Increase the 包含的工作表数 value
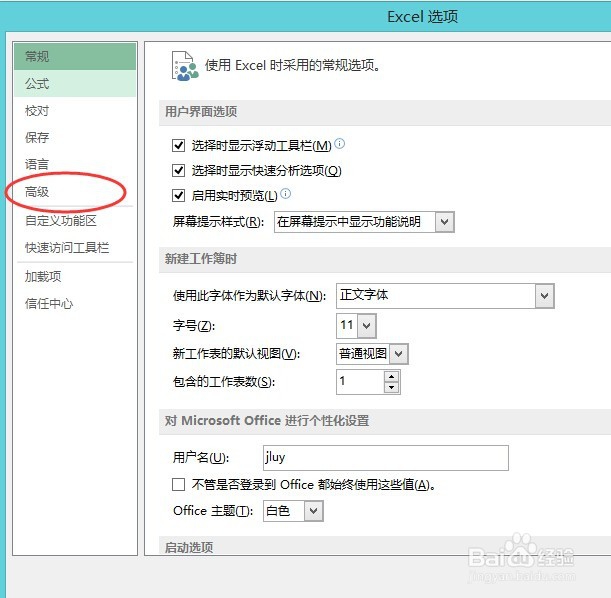Image resolution: width=611 pixels, height=598 pixels. pyautogui.click(x=391, y=376)
